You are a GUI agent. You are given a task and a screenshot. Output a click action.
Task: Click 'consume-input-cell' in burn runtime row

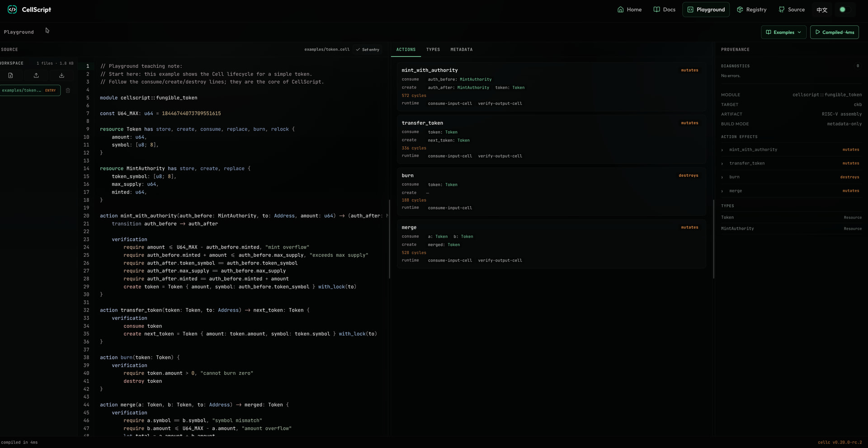[x=449, y=208]
